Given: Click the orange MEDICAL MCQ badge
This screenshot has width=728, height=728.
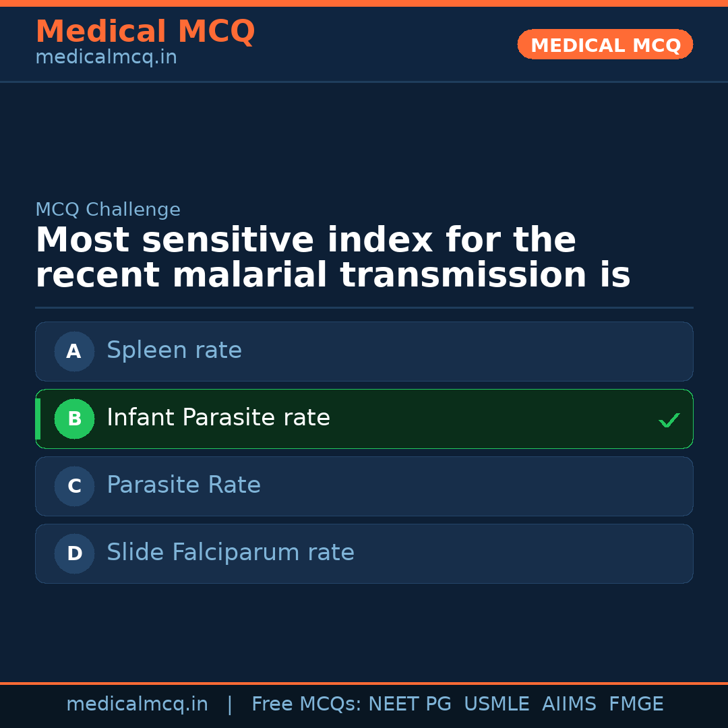Looking at the screenshot, I should (605, 45).
